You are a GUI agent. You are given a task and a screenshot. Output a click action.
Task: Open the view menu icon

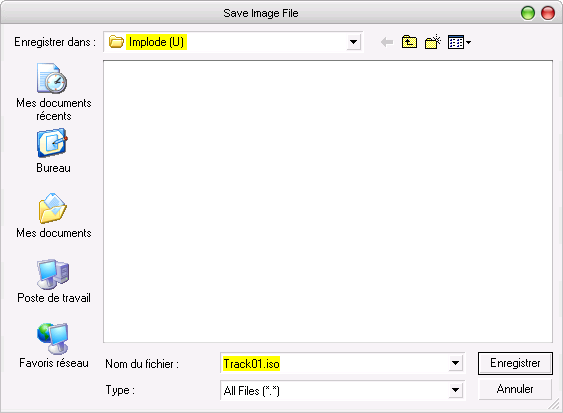(x=459, y=42)
